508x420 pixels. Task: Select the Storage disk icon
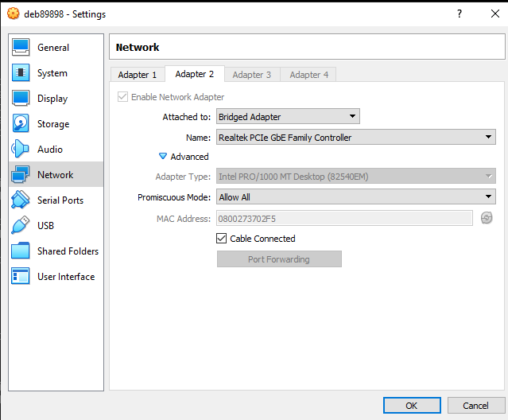(x=21, y=123)
